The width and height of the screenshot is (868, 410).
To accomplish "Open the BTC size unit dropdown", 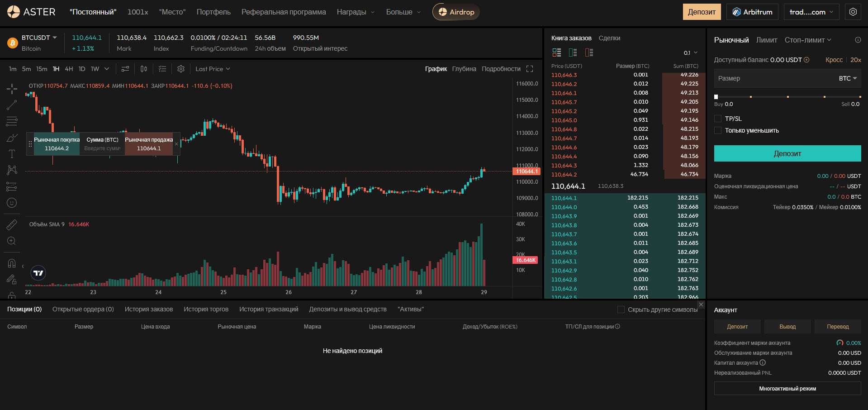I will click(x=848, y=78).
